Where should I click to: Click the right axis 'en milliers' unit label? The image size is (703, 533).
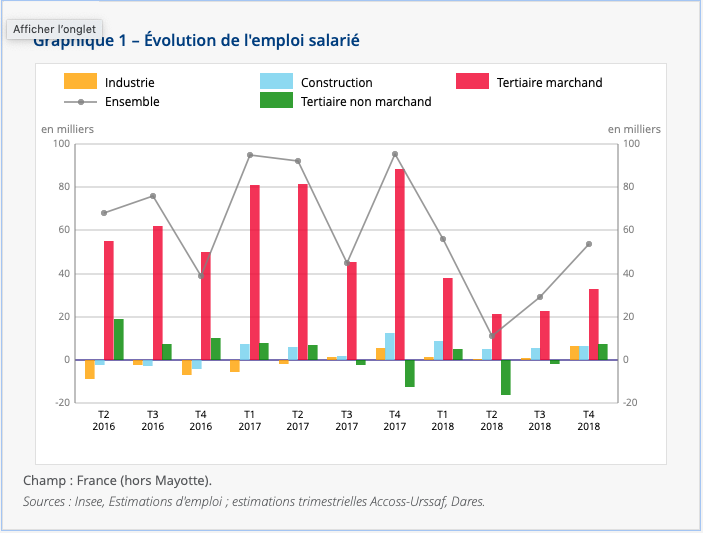pyautogui.click(x=634, y=130)
